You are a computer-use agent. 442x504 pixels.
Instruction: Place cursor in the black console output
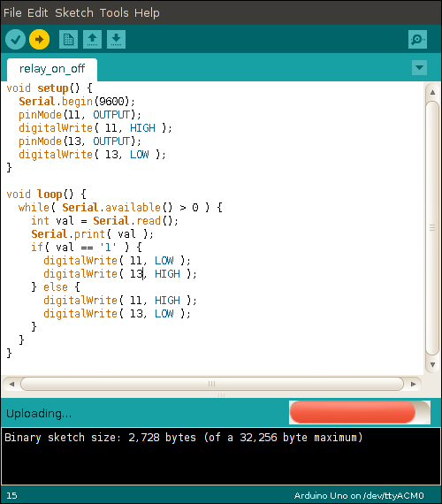tap(221, 456)
